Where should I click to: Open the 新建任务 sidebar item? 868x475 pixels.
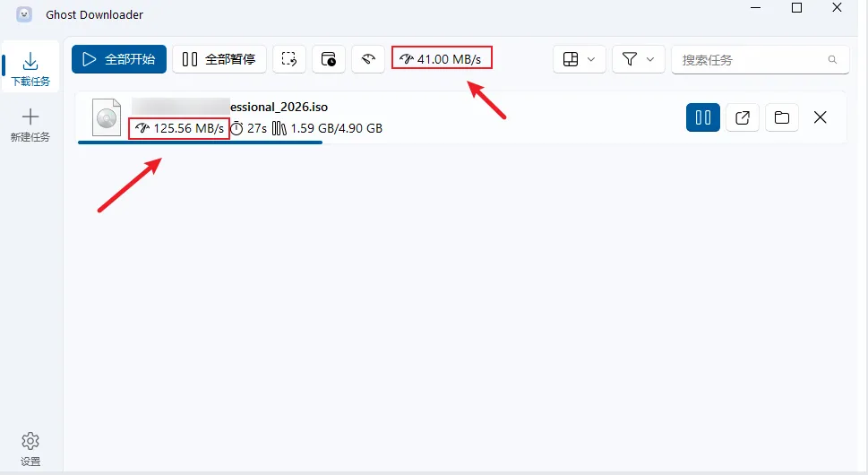point(30,125)
